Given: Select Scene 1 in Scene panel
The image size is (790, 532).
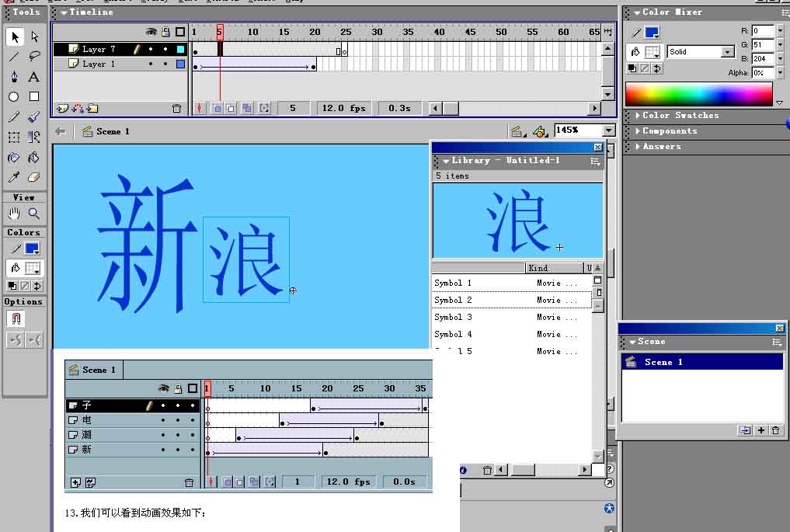Looking at the screenshot, I should (702, 362).
